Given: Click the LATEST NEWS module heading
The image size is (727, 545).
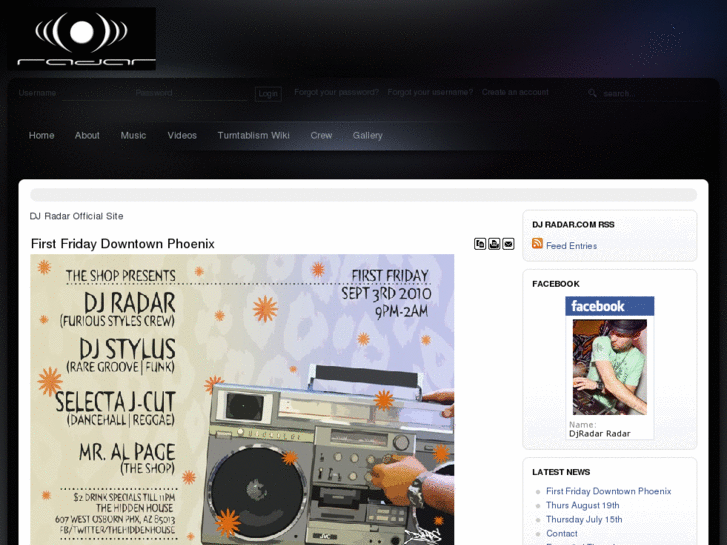Looking at the screenshot, I should (561, 472).
